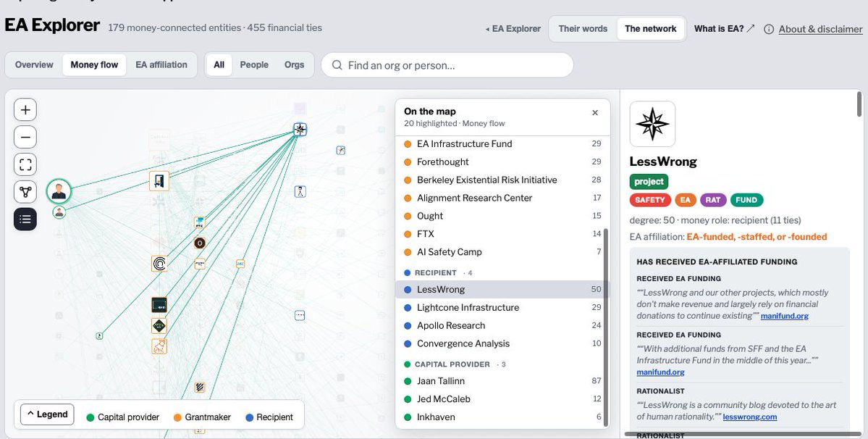Switch to Money flow view
The image size is (868, 439).
tap(94, 64)
